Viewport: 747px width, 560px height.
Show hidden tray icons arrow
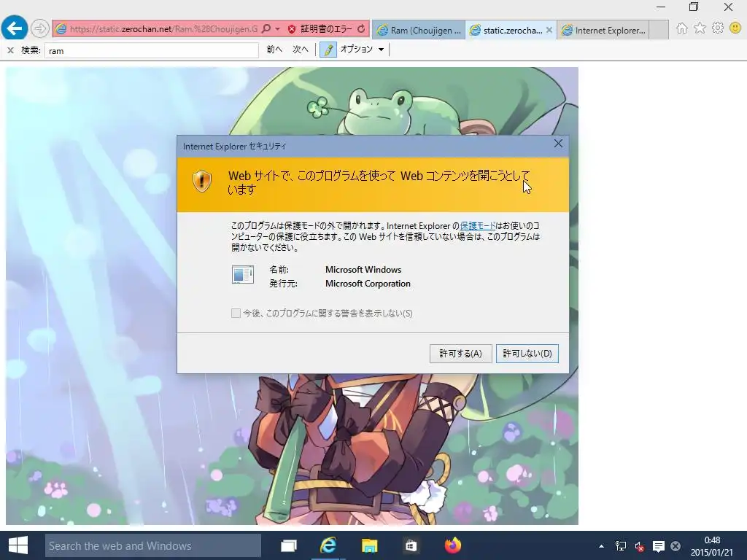(601, 546)
